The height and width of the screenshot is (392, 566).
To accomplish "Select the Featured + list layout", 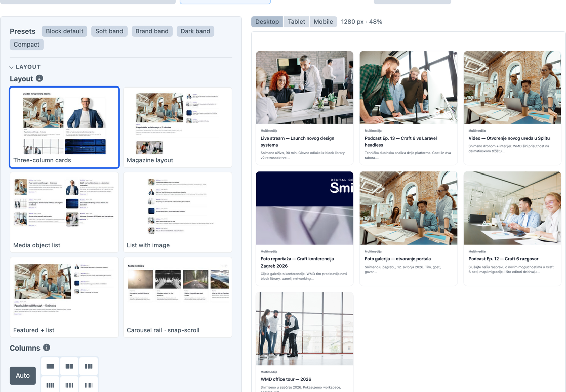I will pos(64,297).
